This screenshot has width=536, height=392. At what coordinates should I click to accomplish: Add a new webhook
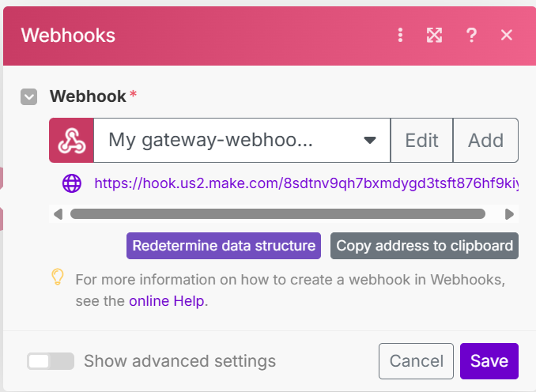485,140
